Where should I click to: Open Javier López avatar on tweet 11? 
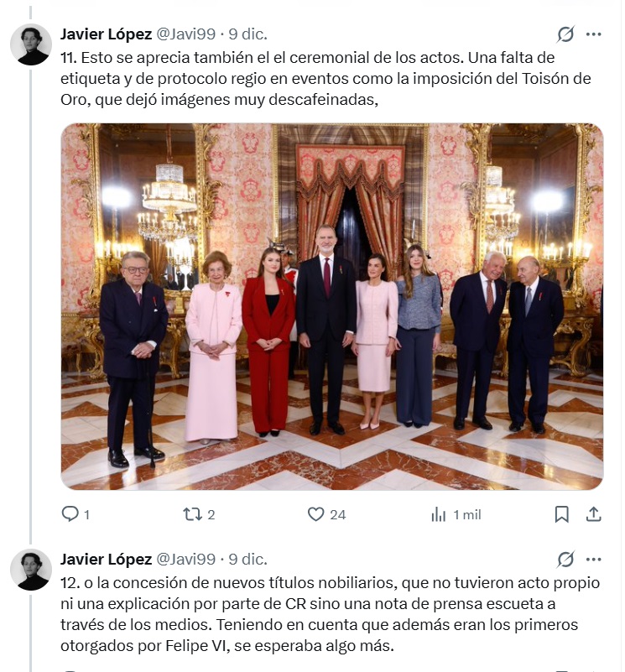31,44
